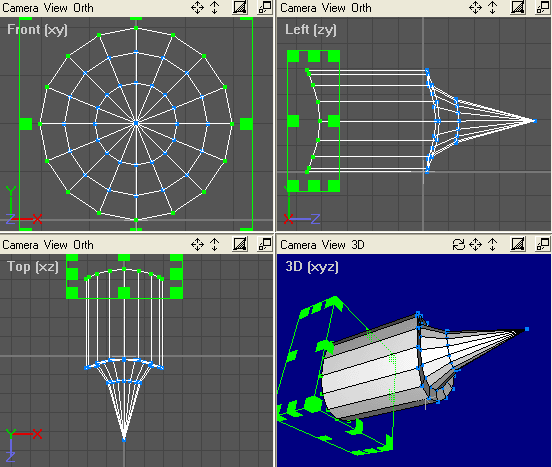Click the zoom arrows icon in the Top viewport

214,244
